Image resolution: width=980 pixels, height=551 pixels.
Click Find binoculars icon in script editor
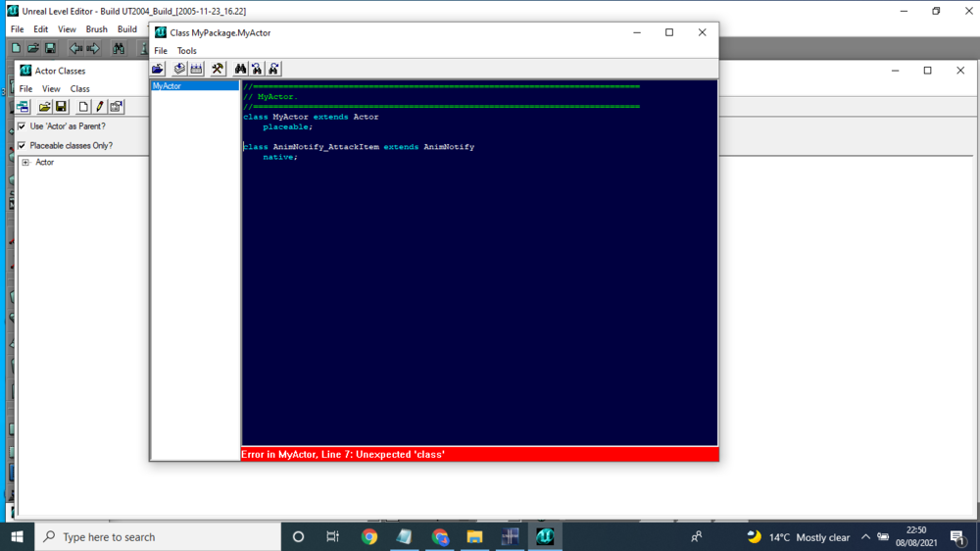(240, 69)
